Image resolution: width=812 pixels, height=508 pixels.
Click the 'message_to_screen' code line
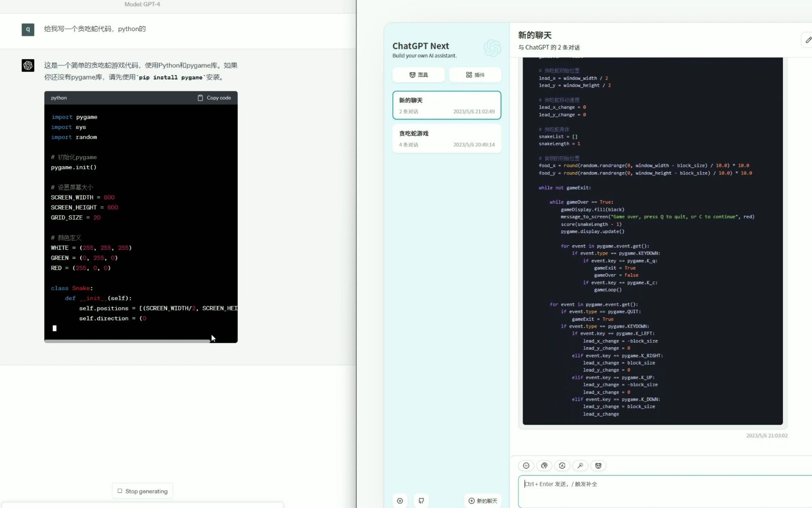657,217
